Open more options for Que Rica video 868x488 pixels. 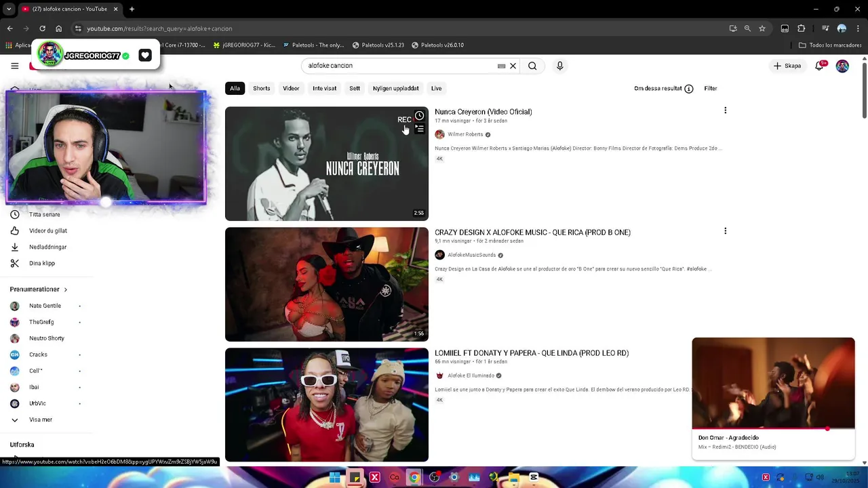[725, 231]
